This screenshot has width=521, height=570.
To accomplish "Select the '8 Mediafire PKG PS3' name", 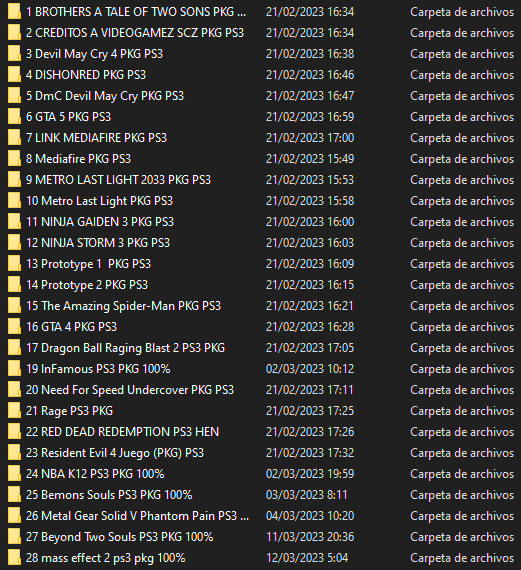I will point(78,158).
